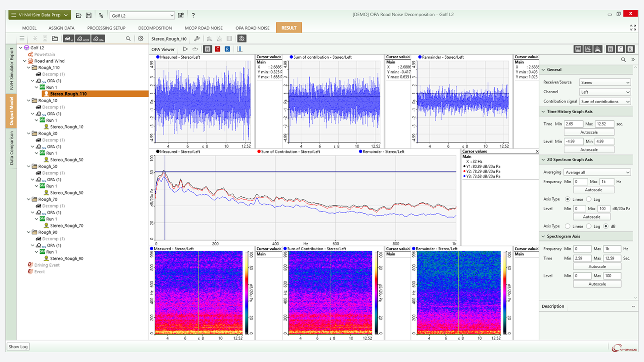Click the wrench settings icon next to Stereo_Rough_110

(x=197, y=39)
